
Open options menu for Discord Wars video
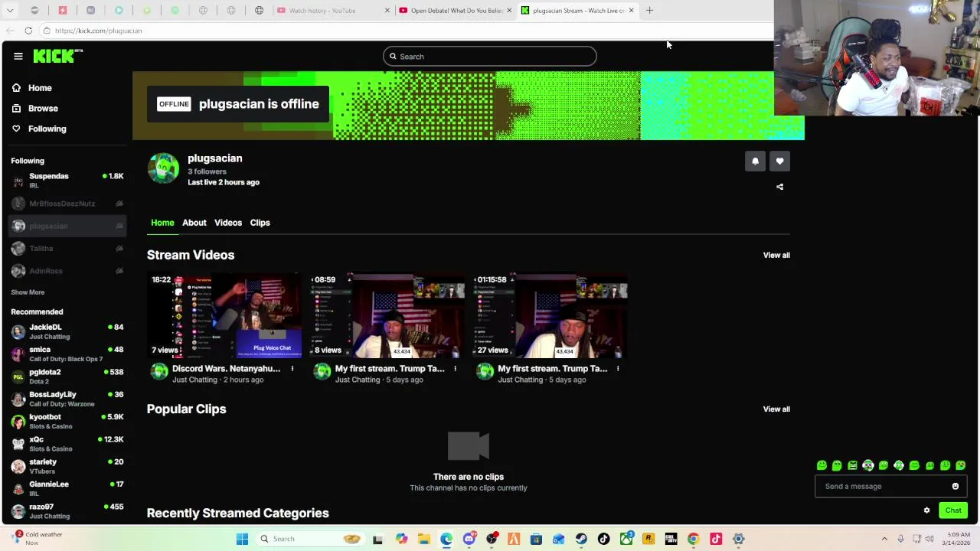[x=292, y=369]
